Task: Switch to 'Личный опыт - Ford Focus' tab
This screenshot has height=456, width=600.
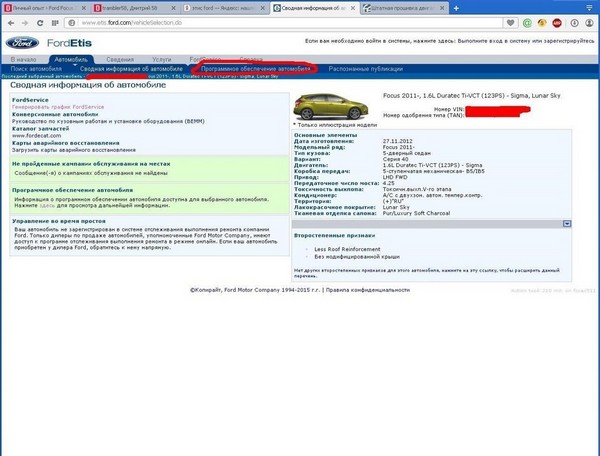Action: tap(45, 8)
